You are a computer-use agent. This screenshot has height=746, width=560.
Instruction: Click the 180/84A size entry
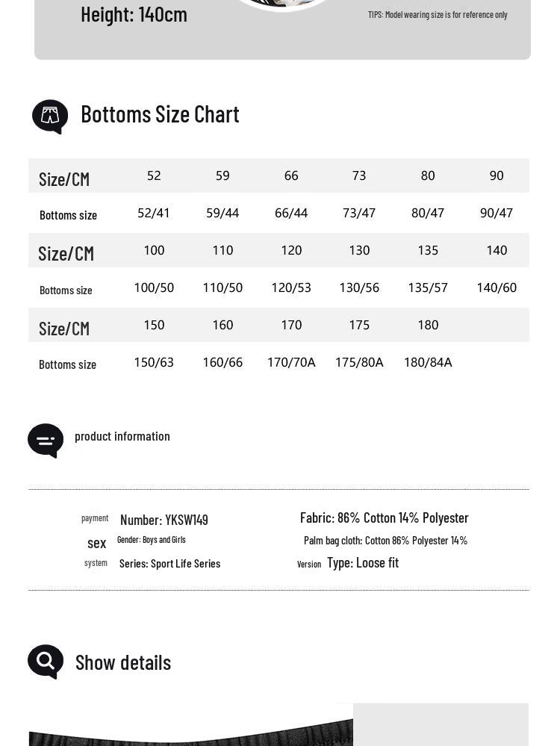tap(428, 362)
